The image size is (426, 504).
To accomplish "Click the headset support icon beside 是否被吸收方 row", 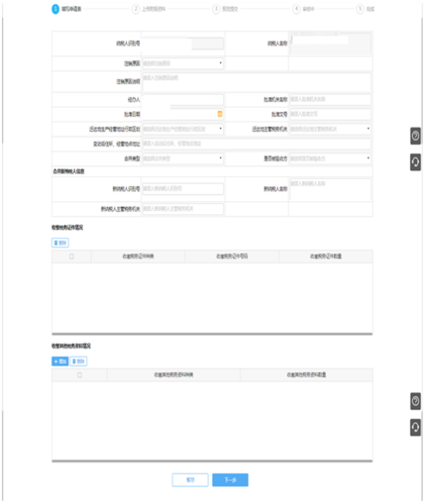I will 415,161.
